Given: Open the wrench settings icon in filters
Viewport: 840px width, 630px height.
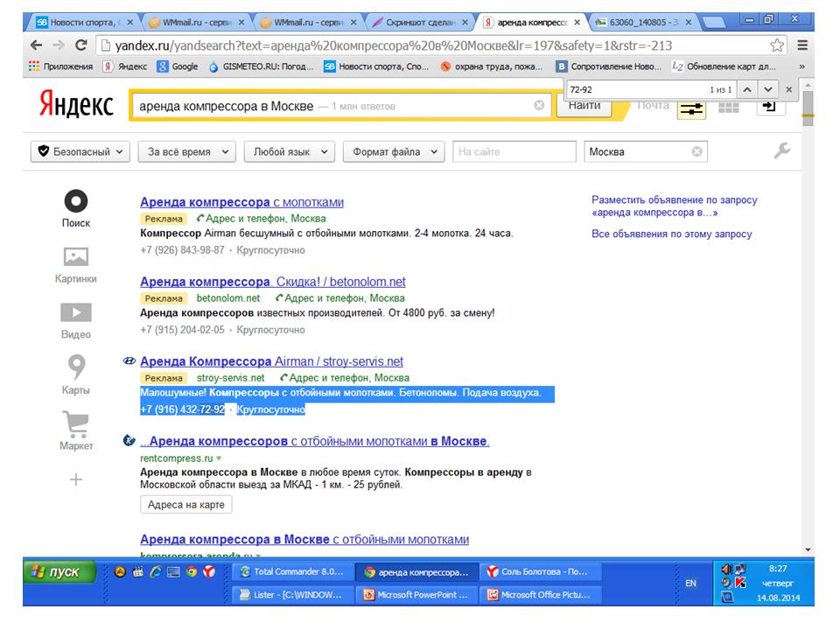Looking at the screenshot, I should [x=781, y=151].
